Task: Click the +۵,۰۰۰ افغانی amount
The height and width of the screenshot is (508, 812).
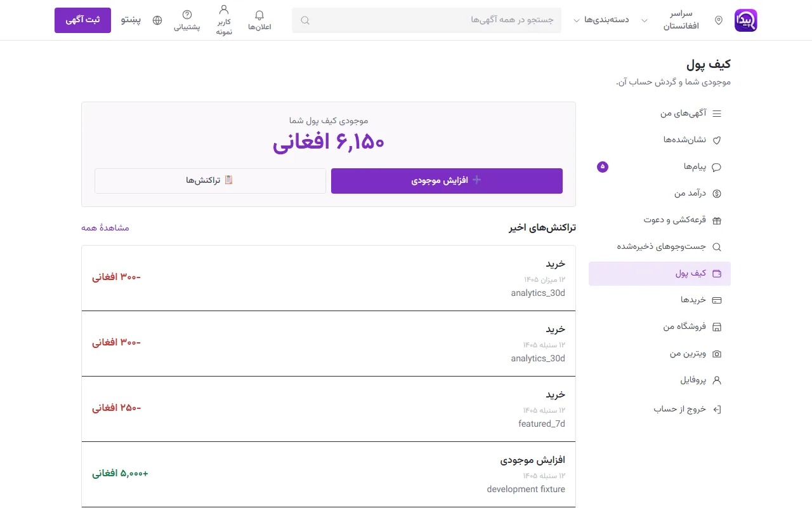Action: tap(120, 474)
